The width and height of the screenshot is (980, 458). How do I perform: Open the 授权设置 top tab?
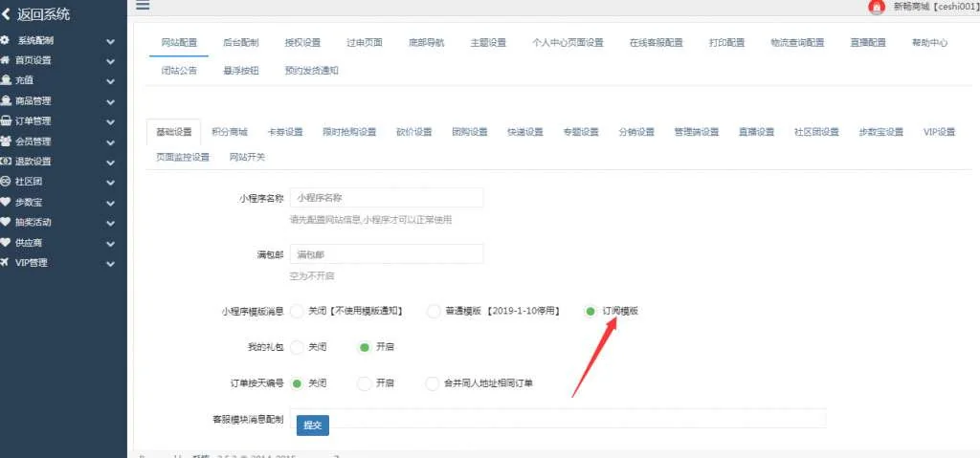(302, 43)
